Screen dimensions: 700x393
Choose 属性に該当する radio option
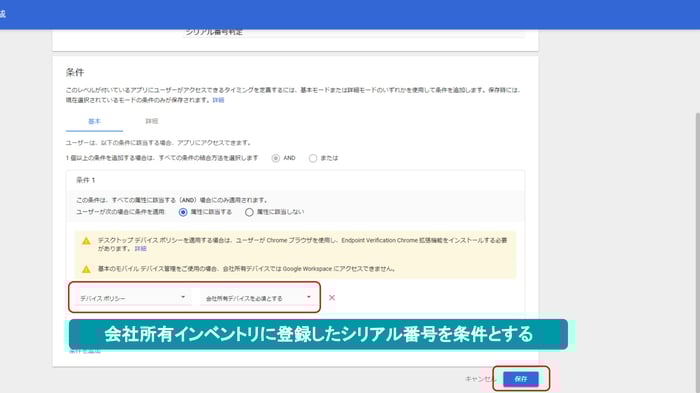[x=183, y=212]
